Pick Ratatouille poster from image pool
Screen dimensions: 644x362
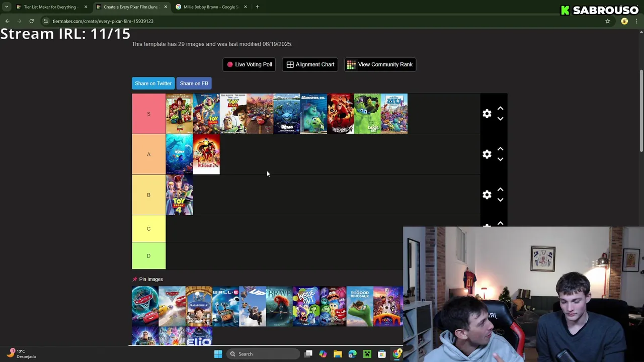pos(199,306)
